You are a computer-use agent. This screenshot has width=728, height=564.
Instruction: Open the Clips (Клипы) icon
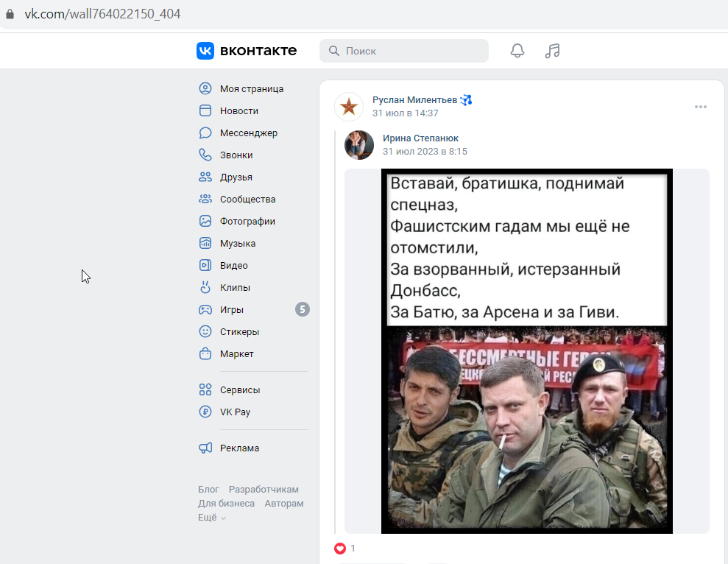point(205,287)
